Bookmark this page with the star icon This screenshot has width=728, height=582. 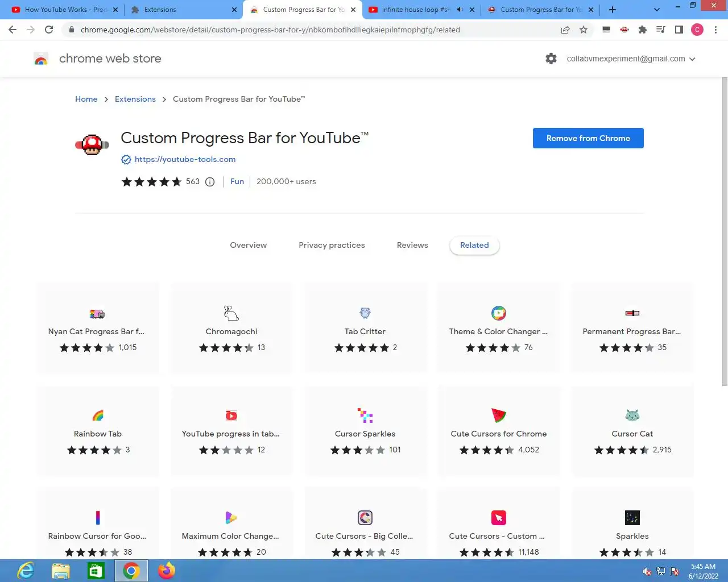[x=584, y=30]
